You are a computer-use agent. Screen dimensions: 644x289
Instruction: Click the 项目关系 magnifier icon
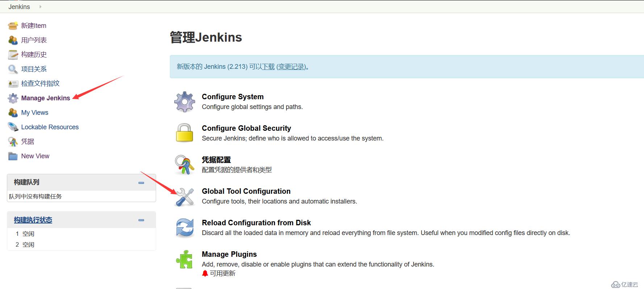[13, 69]
